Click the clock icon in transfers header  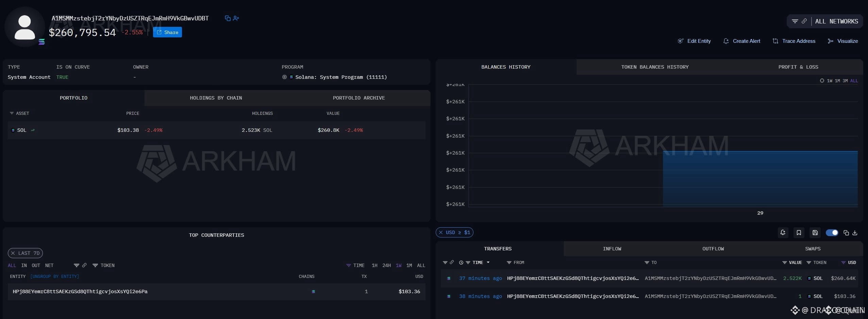[x=461, y=263]
